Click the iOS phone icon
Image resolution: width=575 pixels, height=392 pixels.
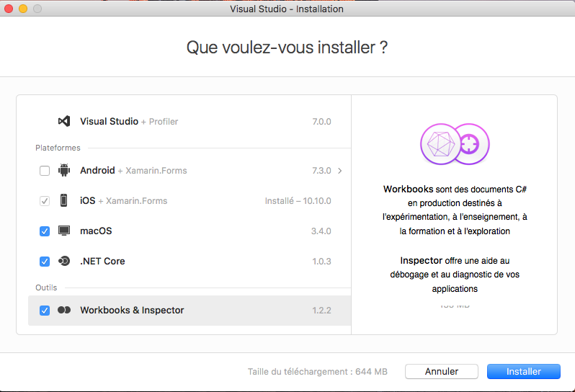click(64, 200)
